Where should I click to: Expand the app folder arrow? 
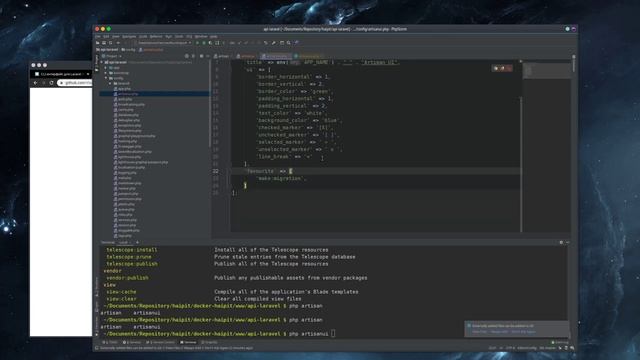point(106,68)
